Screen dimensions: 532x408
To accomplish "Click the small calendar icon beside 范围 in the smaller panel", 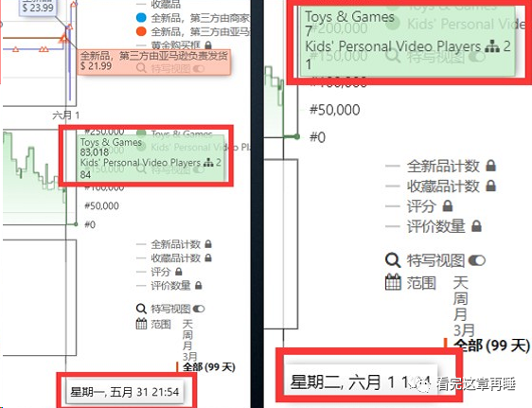I will [x=141, y=325].
